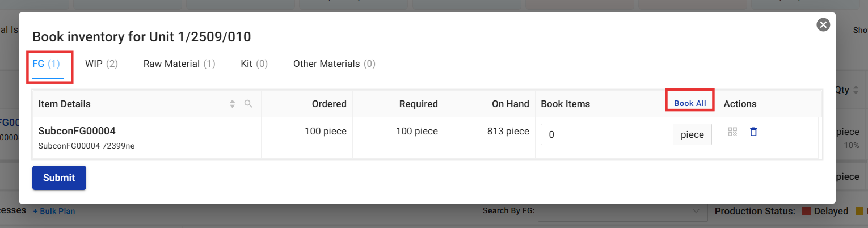Open the Raw Material tab
This screenshot has height=228, width=868.
point(179,64)
